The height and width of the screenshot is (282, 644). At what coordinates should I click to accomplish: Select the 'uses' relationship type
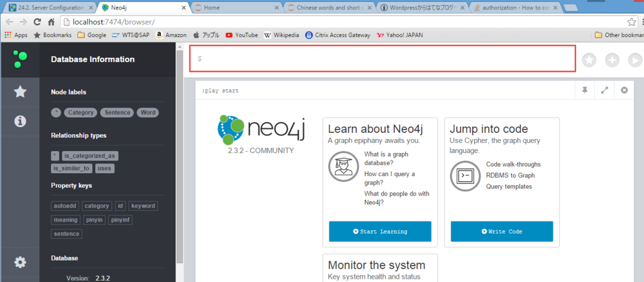(105, 169)
